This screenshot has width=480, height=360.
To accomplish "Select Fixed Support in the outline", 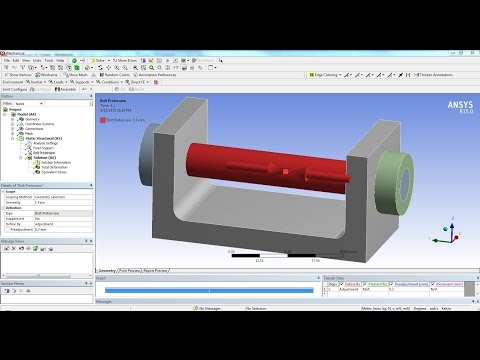I will (x=43, y=148).
